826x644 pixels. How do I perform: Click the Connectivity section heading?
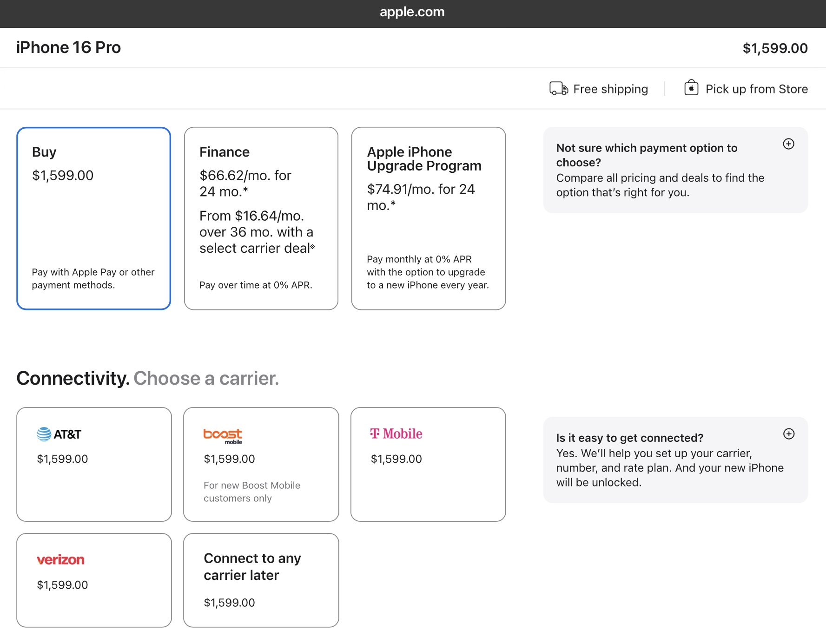tap(147, 378)
